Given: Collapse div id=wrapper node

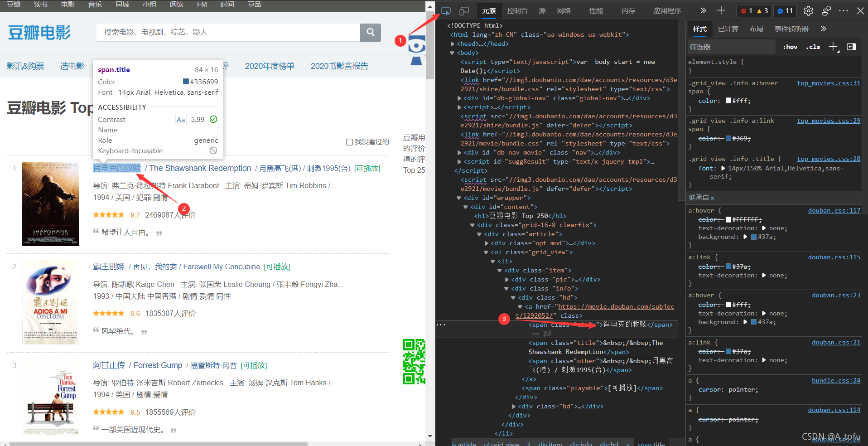Looking at the screenshot, I should pyautogui.click(x=458, y=198).
